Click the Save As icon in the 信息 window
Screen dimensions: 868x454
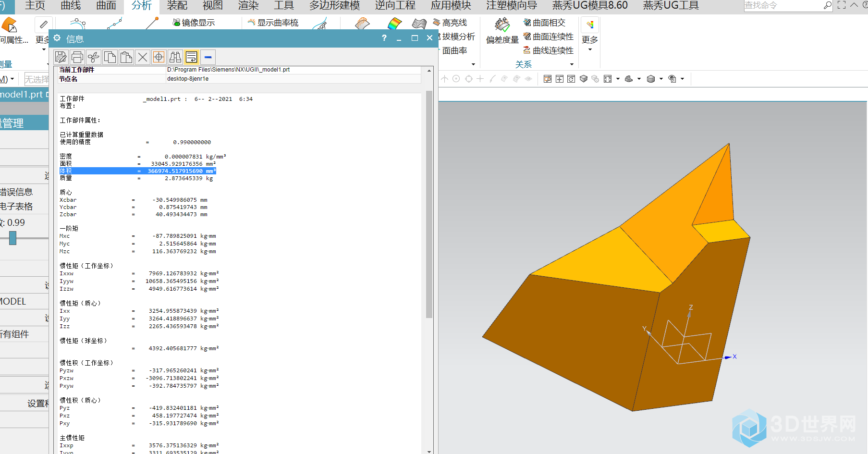pyautogui.click(x=61, y=58)
